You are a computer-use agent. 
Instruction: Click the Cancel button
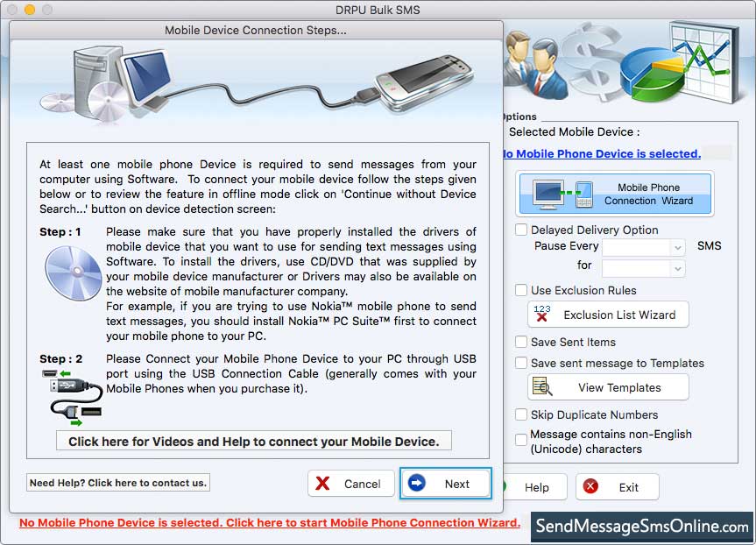pos(351,484)
